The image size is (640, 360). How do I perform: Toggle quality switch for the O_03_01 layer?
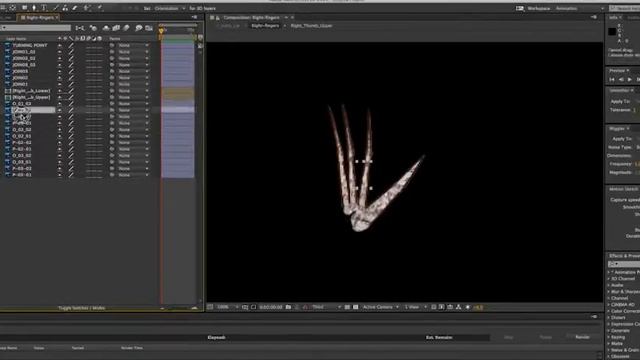[x=71, y=162]
